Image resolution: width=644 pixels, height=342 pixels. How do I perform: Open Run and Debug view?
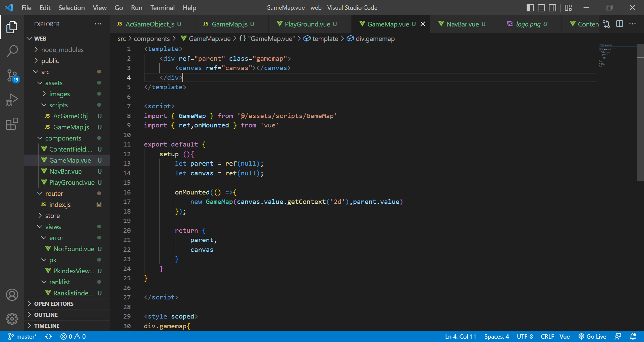click(x=12, y=100)
